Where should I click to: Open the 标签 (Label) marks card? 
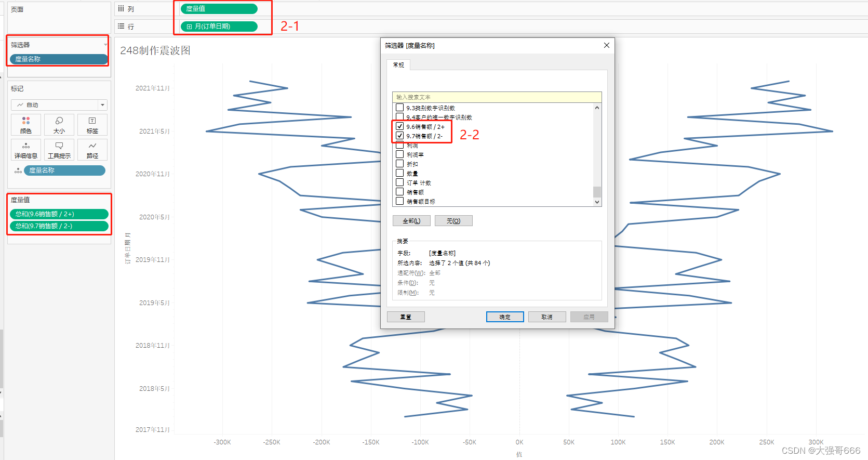pos(92,125)
